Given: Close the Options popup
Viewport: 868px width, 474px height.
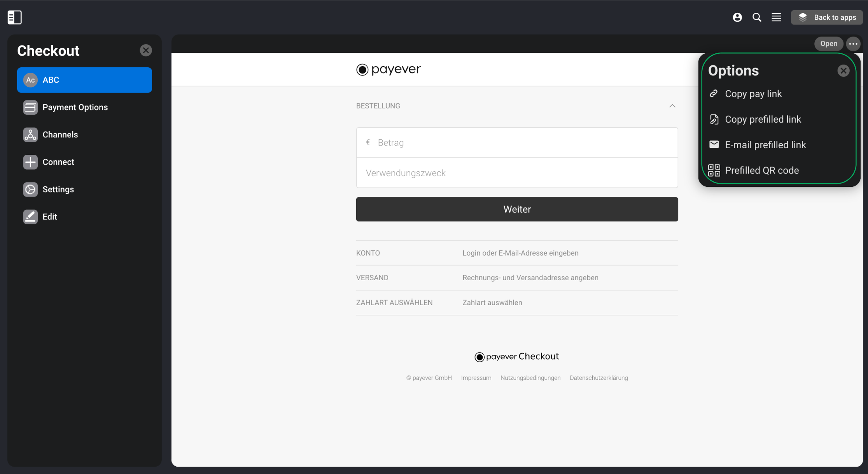Looking at the screenshot, I should [843, 70].
